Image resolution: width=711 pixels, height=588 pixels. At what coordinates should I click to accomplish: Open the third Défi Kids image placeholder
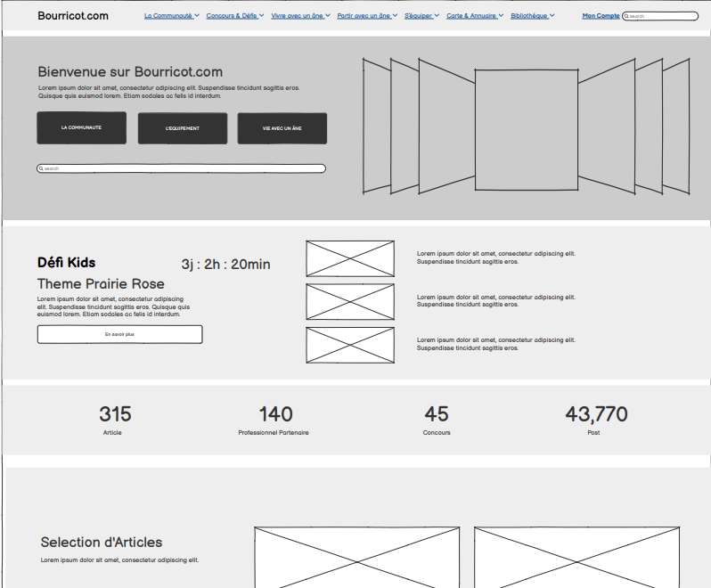click(x=350, y=345)
